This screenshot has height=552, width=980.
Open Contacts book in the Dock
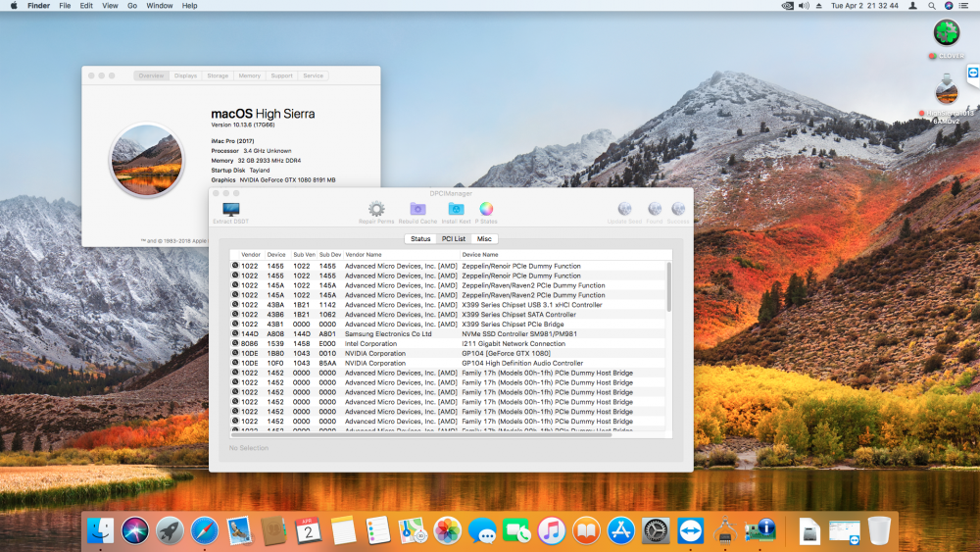pyautogui.click(x=273, y=530)
